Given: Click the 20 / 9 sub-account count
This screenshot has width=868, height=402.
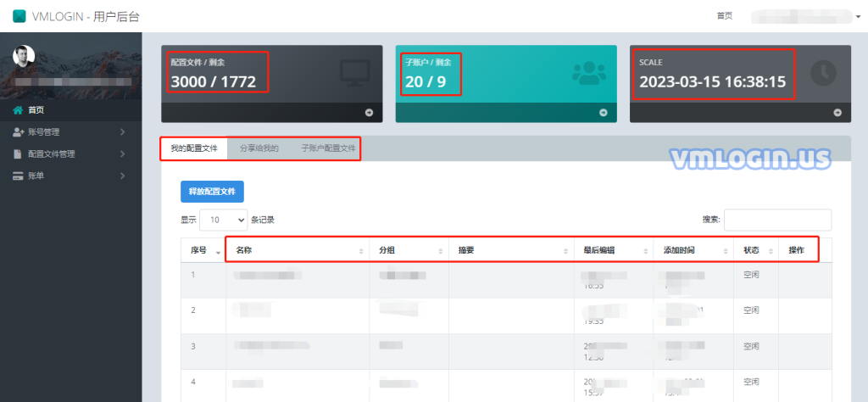Looking at the screenshot, I should click(426, 82).
